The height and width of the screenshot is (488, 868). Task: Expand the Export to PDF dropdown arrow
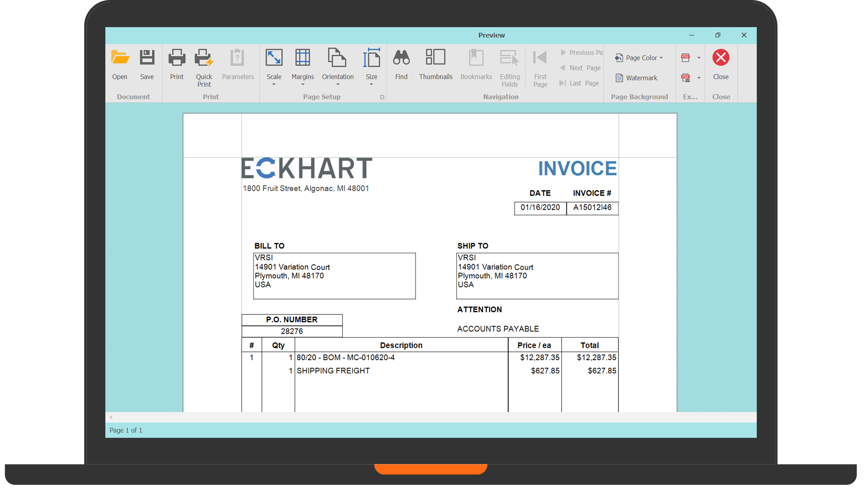click(x=699, y=58)
